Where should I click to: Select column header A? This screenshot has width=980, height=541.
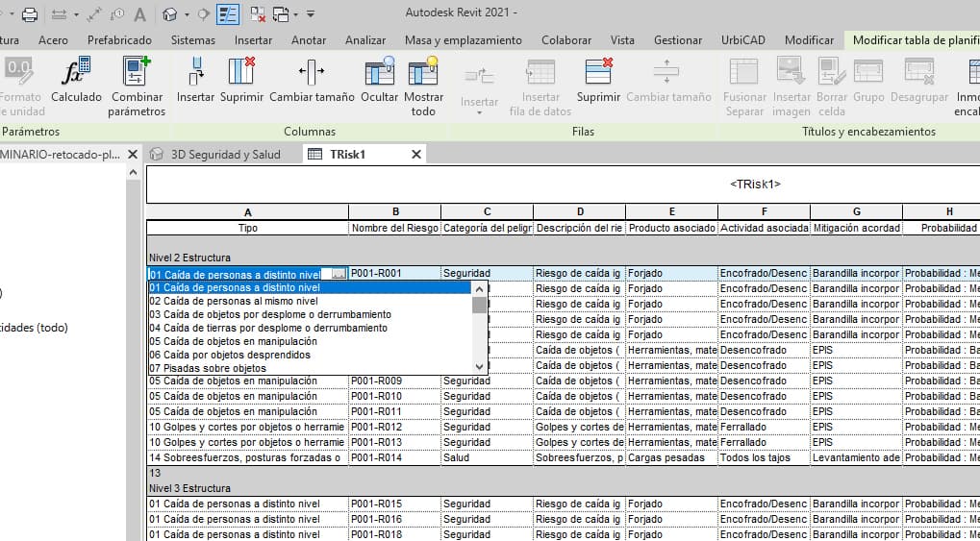point(247,211)
